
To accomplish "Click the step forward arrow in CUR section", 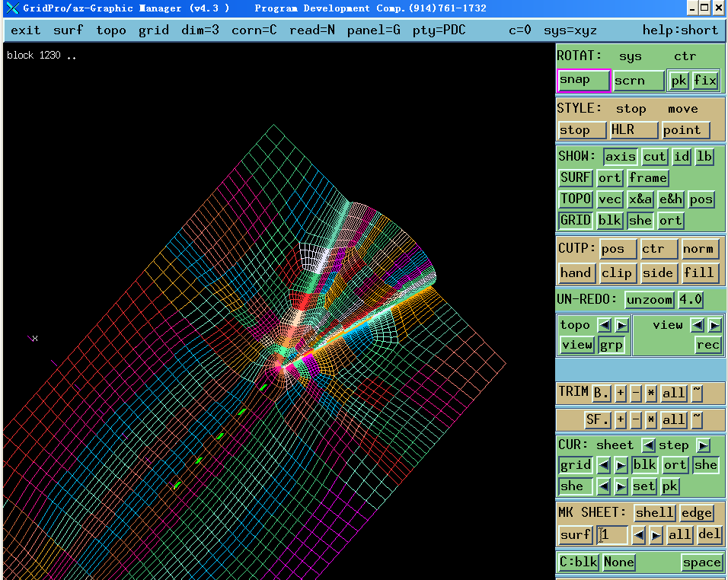I will (703, 445).
